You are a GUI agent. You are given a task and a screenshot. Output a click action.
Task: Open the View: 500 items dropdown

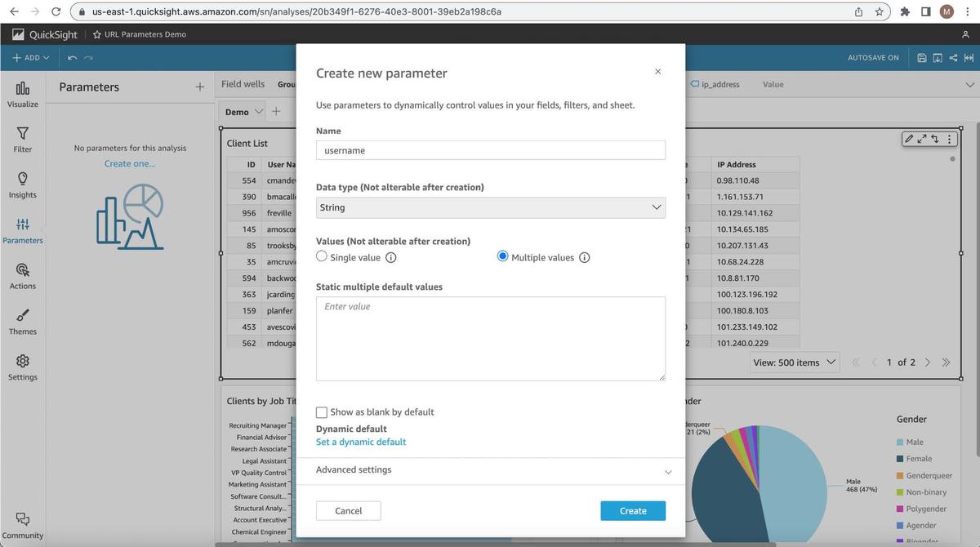point(795,362)
